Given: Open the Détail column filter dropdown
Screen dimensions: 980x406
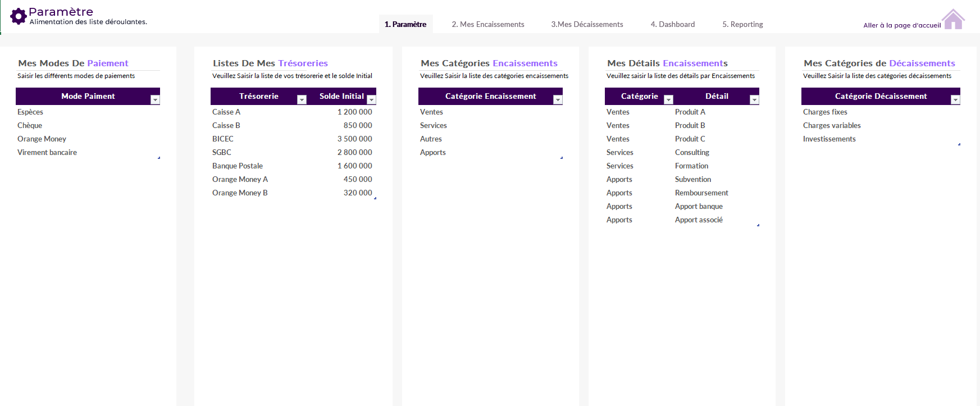Looking at the screenshot, I should pyautogui.click(x=754, y=99).
